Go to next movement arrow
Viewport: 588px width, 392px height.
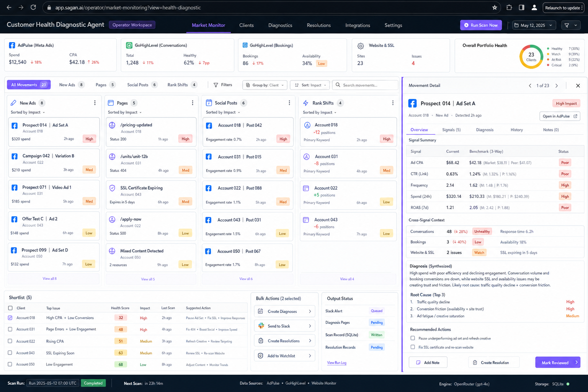[557, 85]
